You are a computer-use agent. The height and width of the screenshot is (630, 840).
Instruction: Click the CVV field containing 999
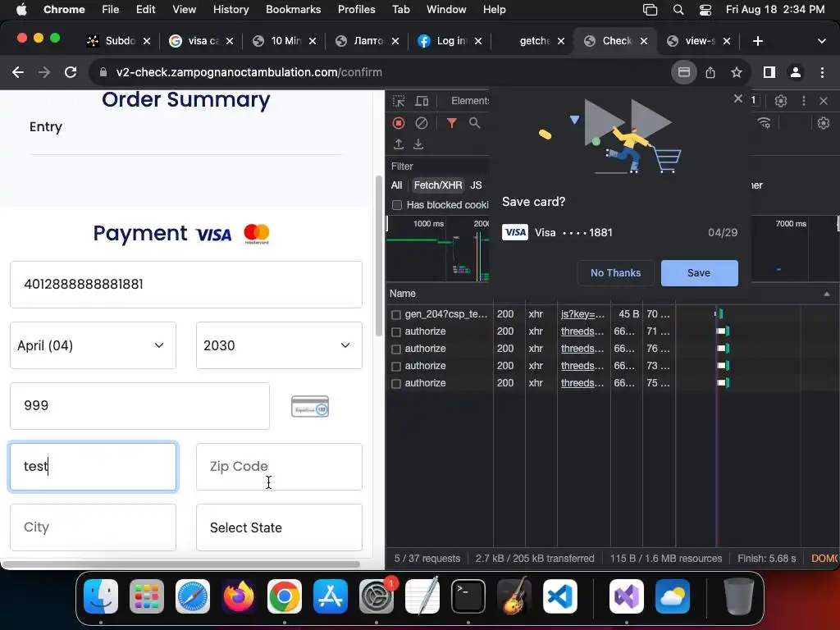pos(139,406)
